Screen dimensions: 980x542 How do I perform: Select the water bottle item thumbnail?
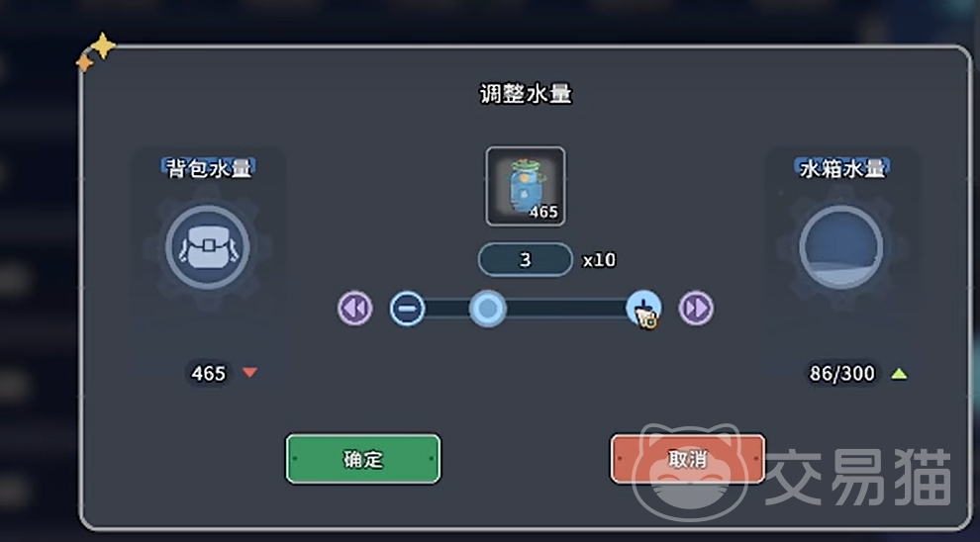[526, 186]
